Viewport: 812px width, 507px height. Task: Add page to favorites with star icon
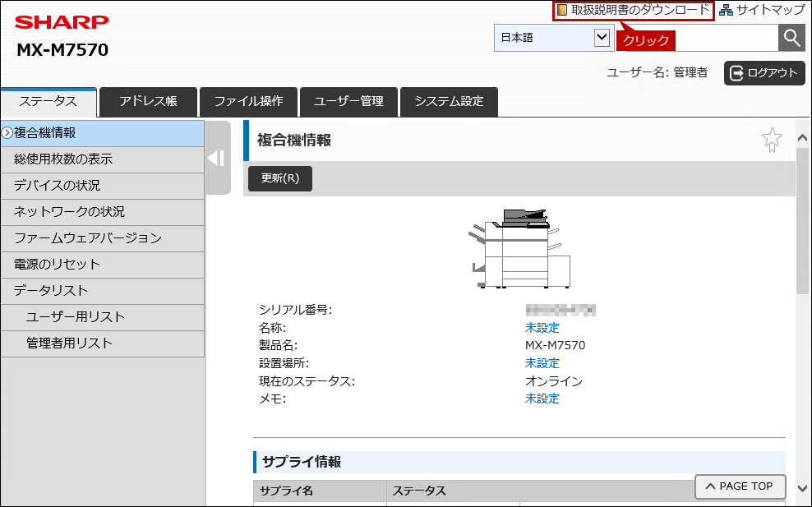tap(772, 140)
